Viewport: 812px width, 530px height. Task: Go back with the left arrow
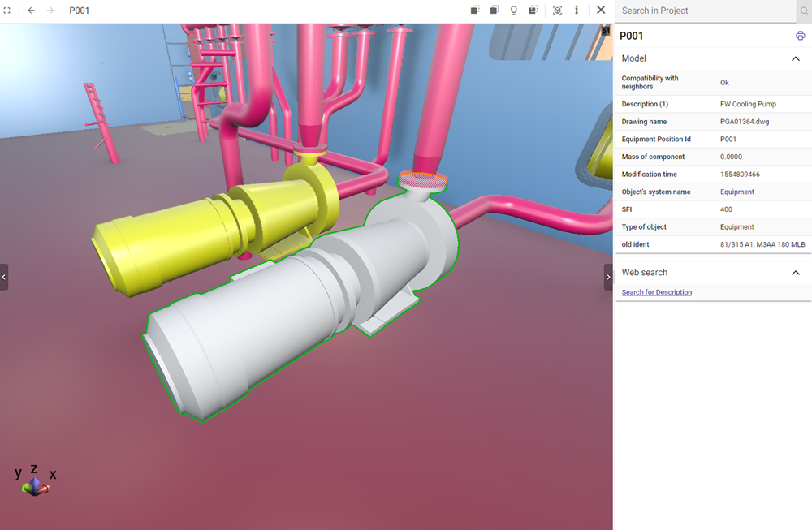[x=31, y=11]
